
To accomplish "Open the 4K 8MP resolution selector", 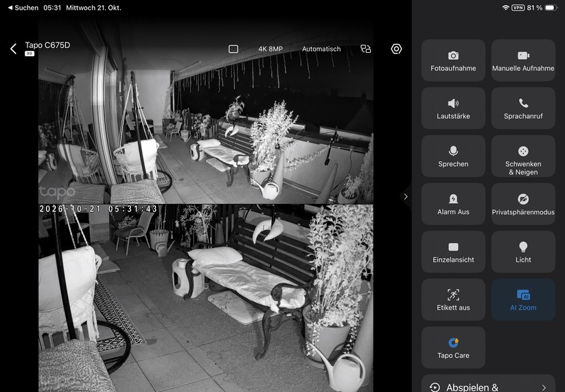I will pyautogui.click(x=270, y=49).
